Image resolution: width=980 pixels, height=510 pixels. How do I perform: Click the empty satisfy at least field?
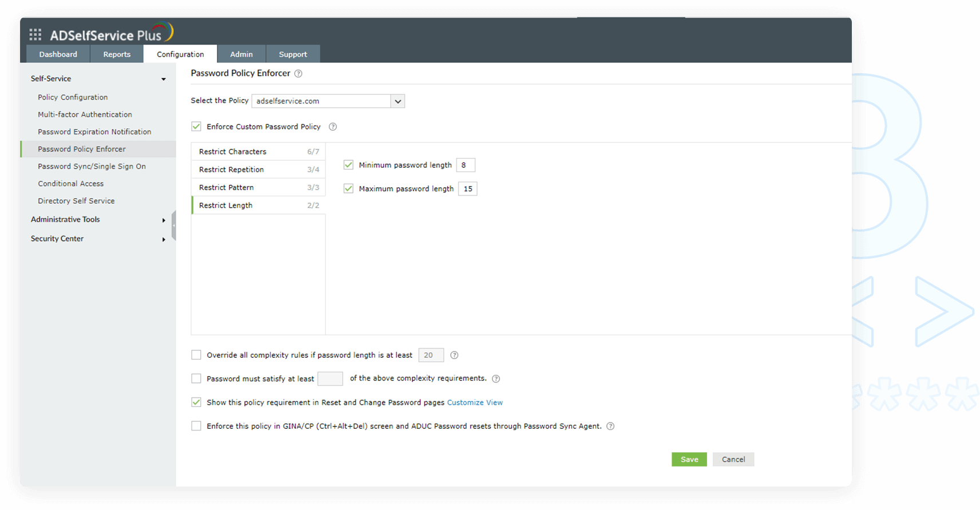coord(330,378)
